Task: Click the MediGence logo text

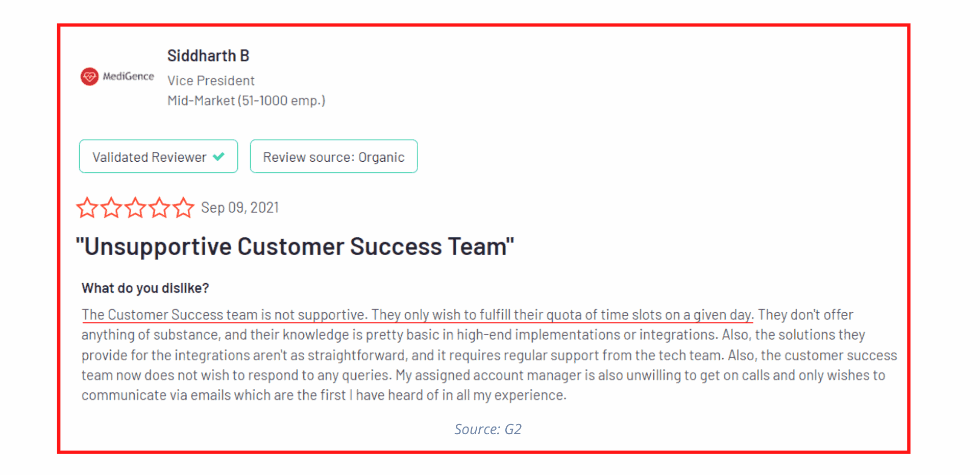Action: [128, 77]
